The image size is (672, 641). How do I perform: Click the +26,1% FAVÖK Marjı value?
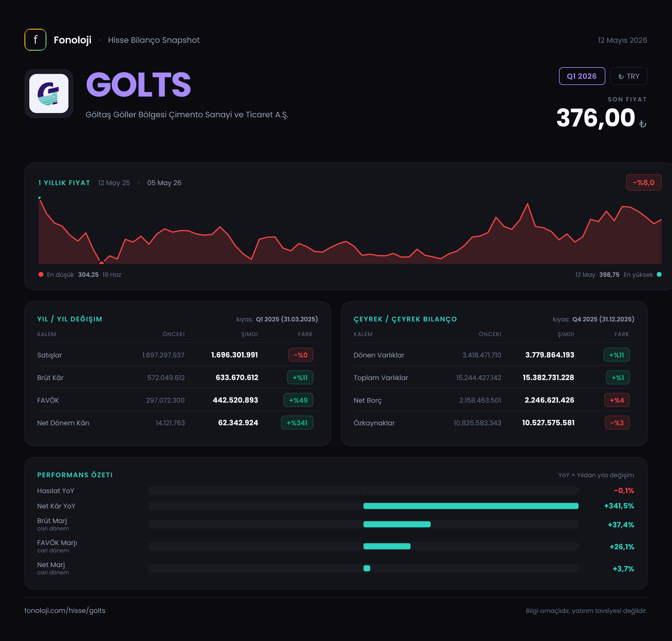(x=622, y=546)
